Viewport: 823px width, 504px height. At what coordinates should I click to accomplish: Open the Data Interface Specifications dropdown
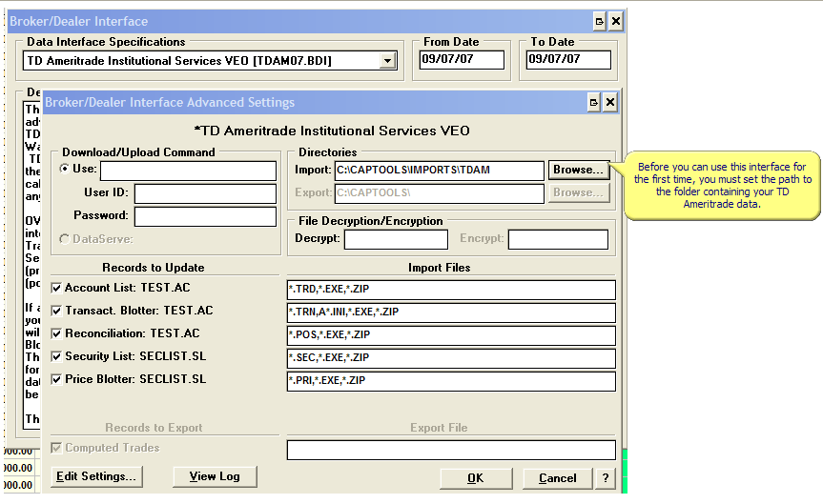click(x=387, y=61)
